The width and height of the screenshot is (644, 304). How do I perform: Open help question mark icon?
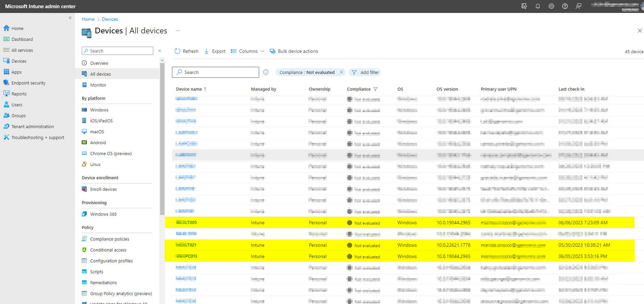point(565,6)
